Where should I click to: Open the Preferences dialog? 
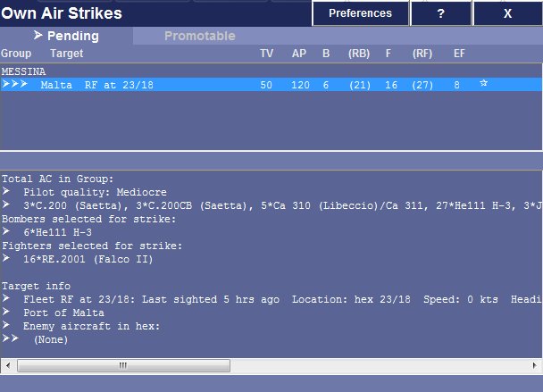click(360, 13)
